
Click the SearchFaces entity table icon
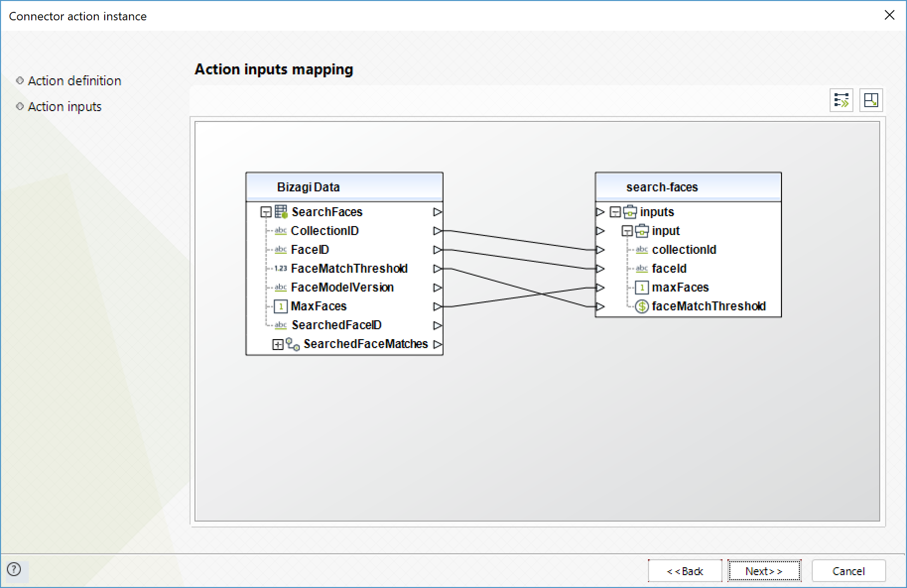click(x=281, y=212)
